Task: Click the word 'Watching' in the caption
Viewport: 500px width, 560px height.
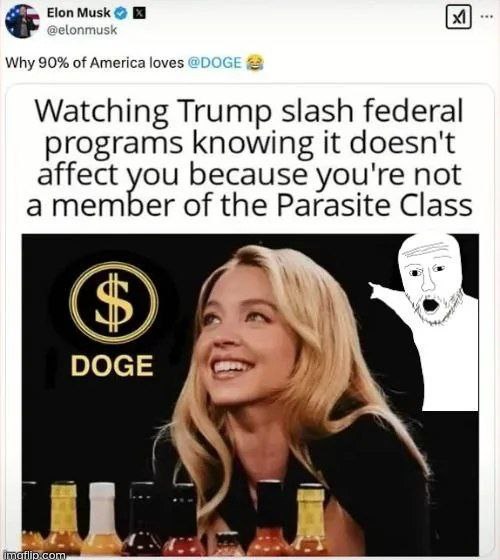Action: pos(101,111)
